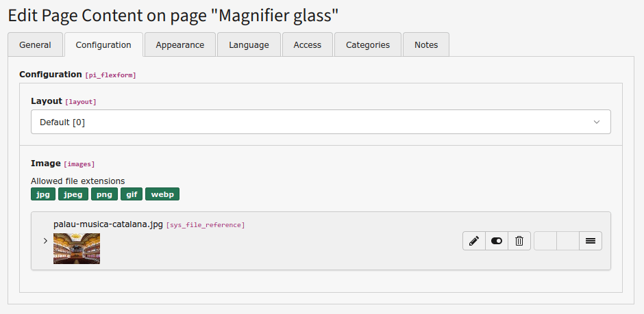
Task: Go to the Language tab
Action: point(249,45)
